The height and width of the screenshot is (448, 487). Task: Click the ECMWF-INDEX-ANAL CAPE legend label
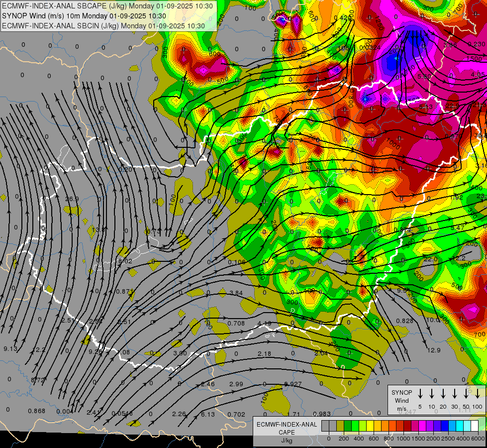point(287,428)
